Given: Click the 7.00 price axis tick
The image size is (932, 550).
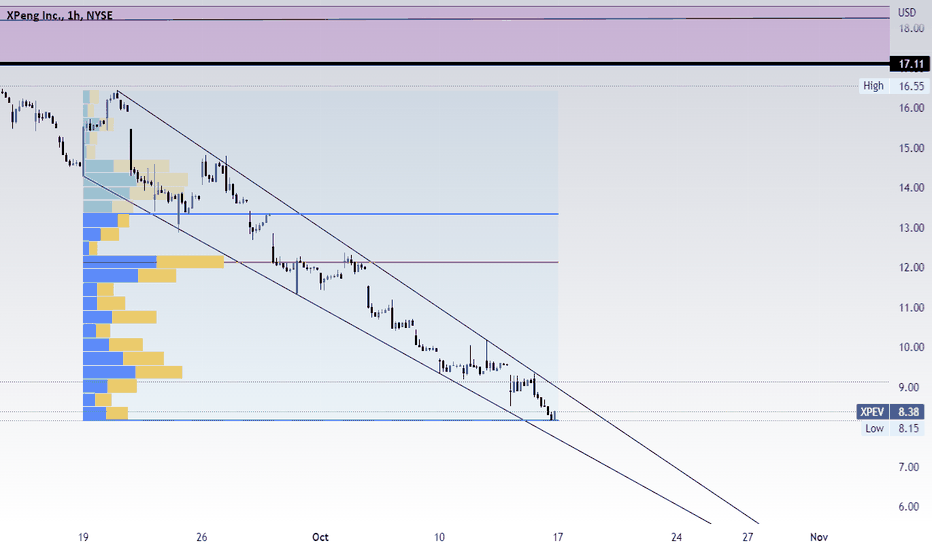Looking at the screenshot, I should pyautogui.click(x=909, y=467).
